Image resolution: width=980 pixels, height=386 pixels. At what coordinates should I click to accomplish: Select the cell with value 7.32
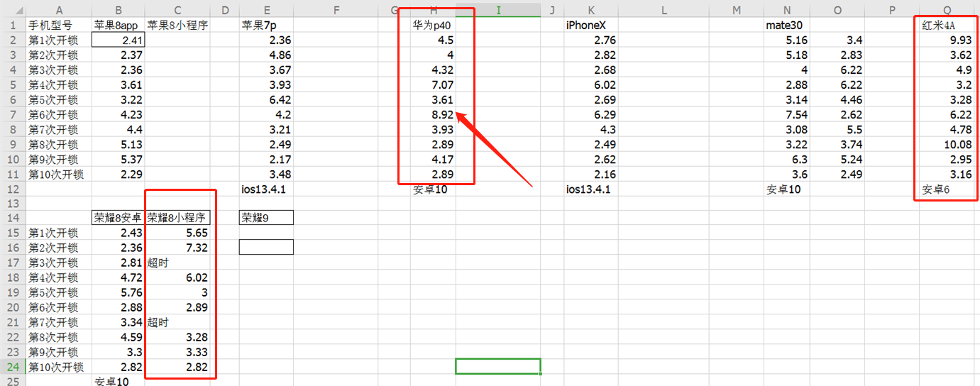coord(177,248)
